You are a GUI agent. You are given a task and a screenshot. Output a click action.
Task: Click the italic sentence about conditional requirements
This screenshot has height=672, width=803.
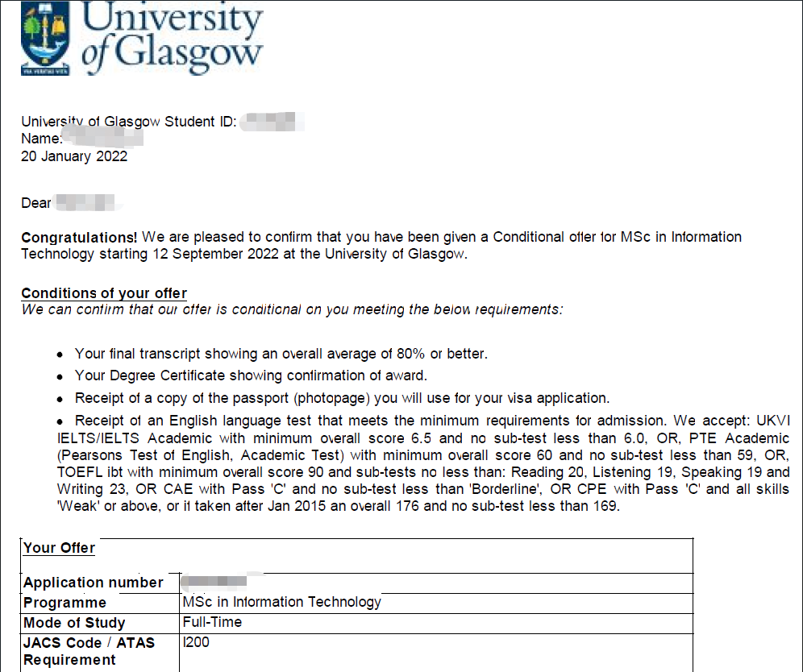(x=291, y=309)
